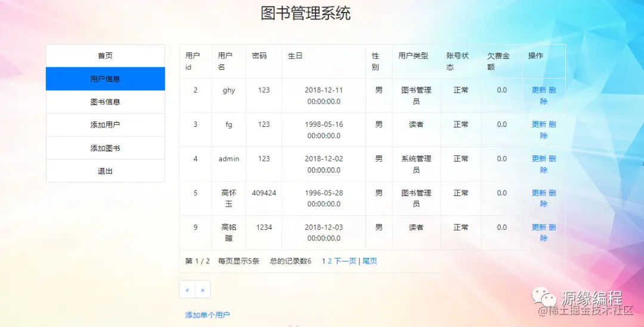
Task: Click the 下一页 link
Action: 345,261
